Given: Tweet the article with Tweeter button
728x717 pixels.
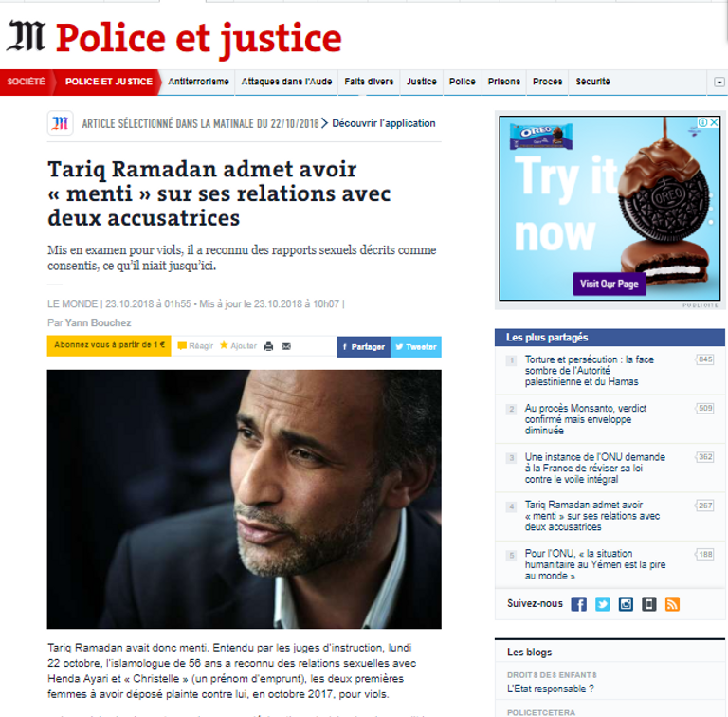Looking at the screenshot, I should point(416,347).
